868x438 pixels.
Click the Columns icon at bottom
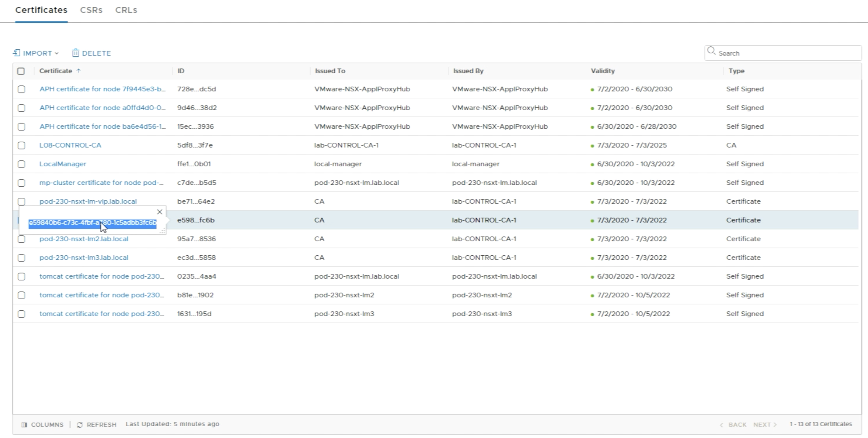pyautogui.click(x=24, y=424)
